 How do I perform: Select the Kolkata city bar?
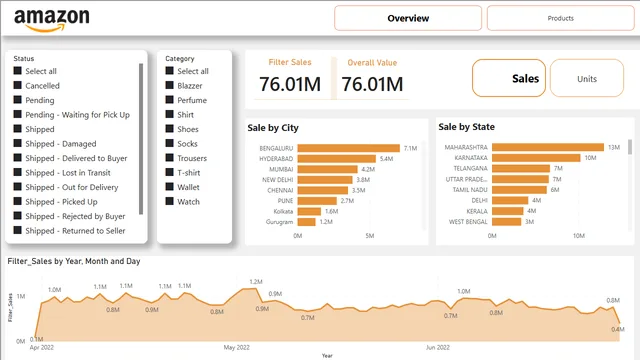pos(309,211)
